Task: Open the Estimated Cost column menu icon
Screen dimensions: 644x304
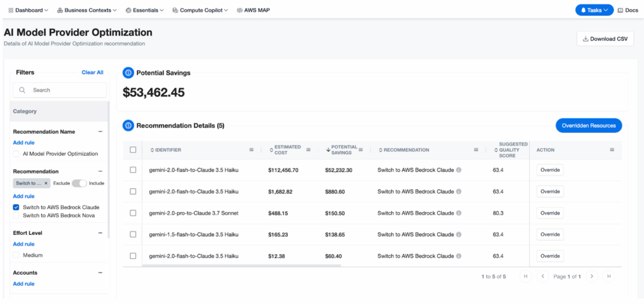Action: 309,150
